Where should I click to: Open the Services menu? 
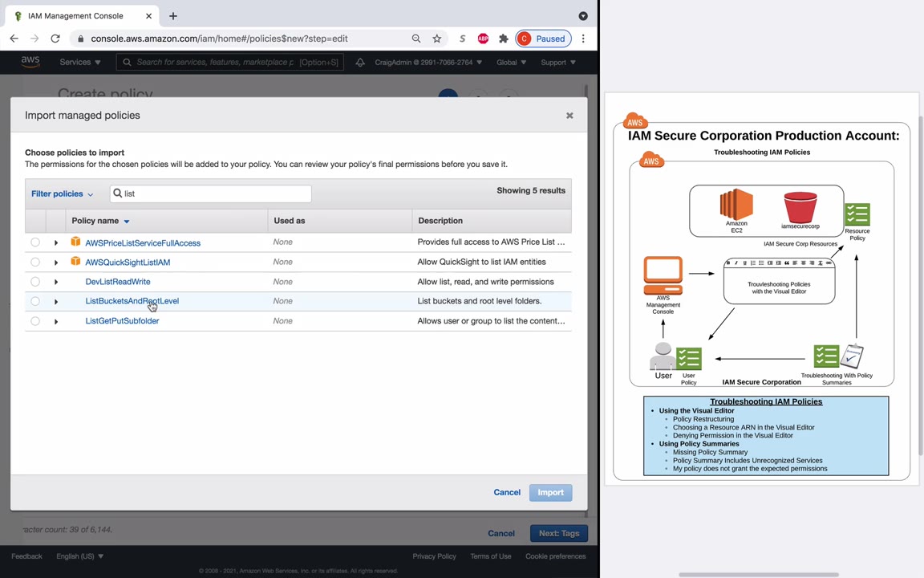[x=80, y=62]
